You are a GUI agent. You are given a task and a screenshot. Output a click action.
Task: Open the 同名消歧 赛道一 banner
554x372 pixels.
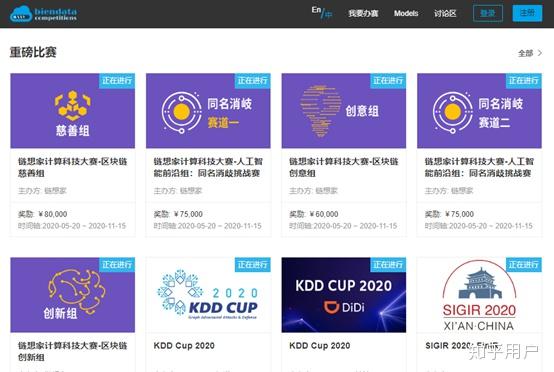[x=208, y=111]
